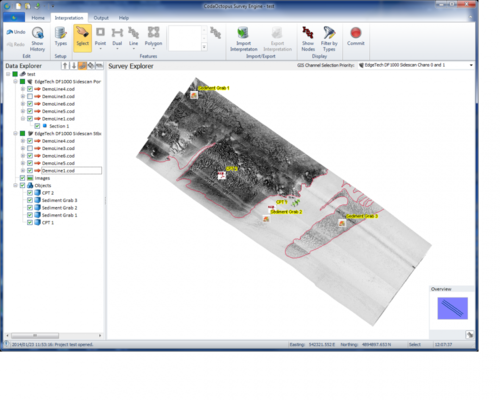Toggle Show Nodes display

point(308,39)
